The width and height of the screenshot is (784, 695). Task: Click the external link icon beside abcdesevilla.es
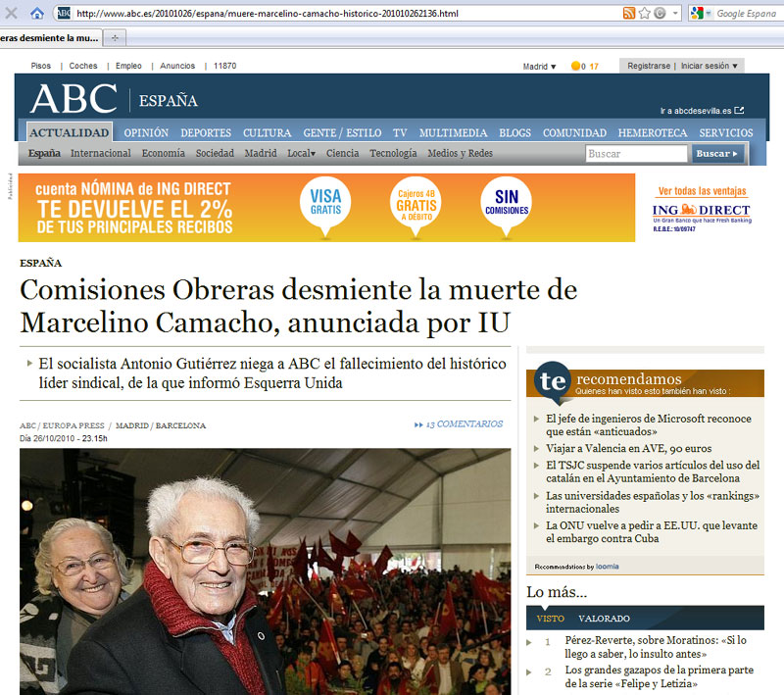point(739,111)
